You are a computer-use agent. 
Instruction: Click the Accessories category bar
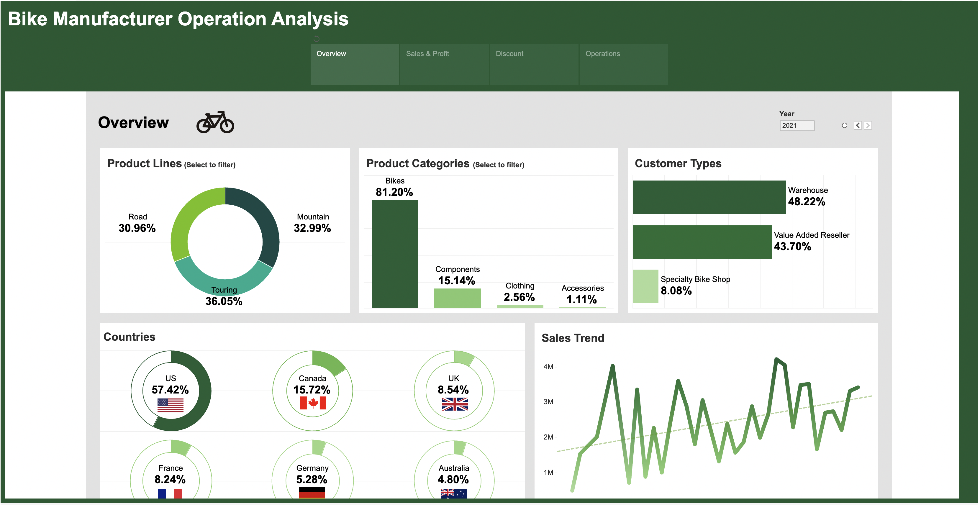click(582, 307)
